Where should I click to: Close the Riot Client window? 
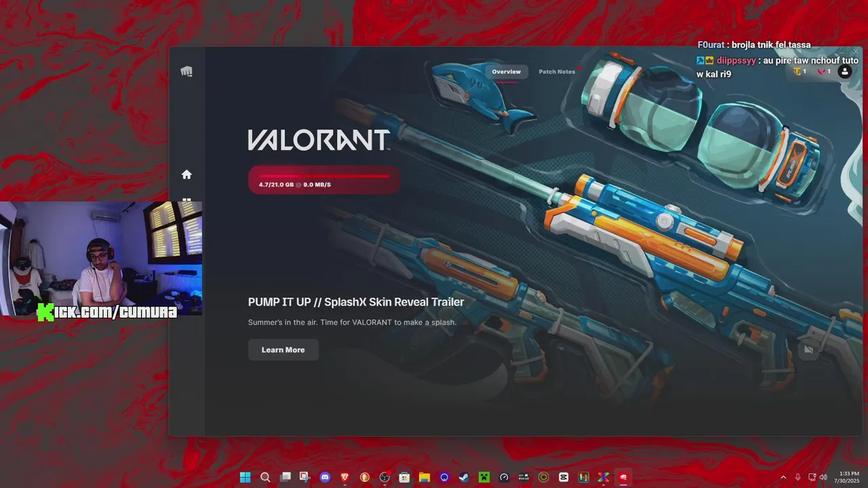pos(855,52)
